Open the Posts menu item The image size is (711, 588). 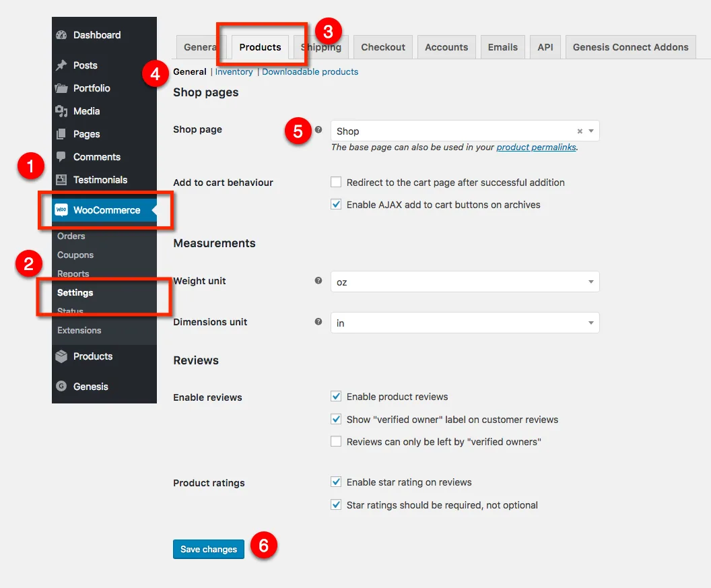pos(104,65)
